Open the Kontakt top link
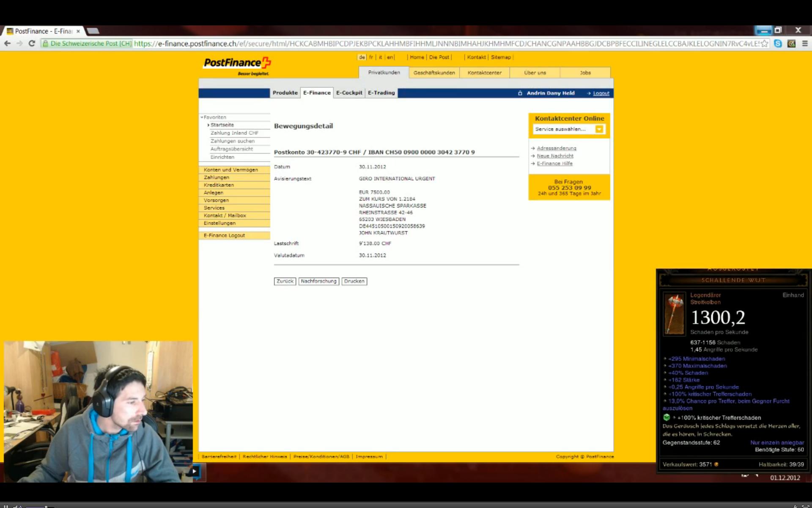812x508 pixels. [476, 57]
